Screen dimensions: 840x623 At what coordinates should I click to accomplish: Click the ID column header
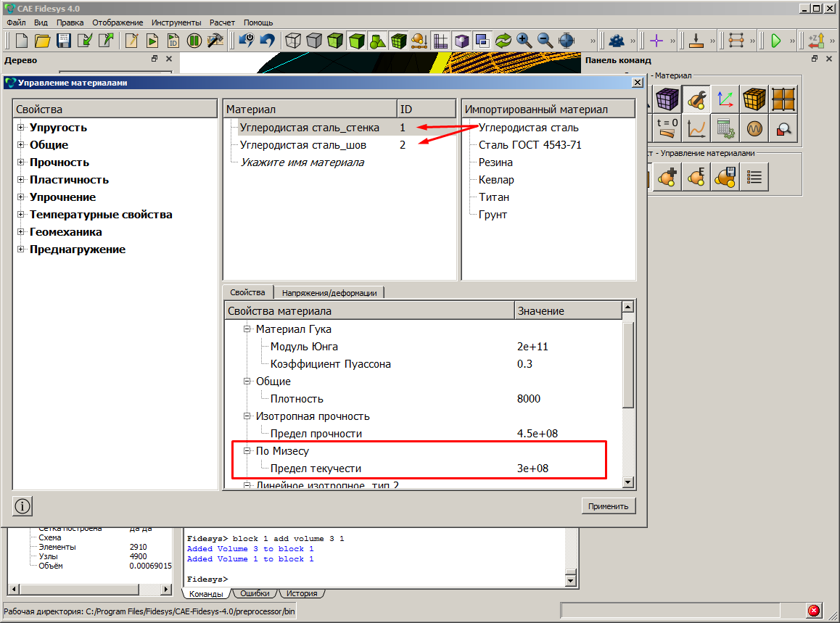tap(426, 109)
